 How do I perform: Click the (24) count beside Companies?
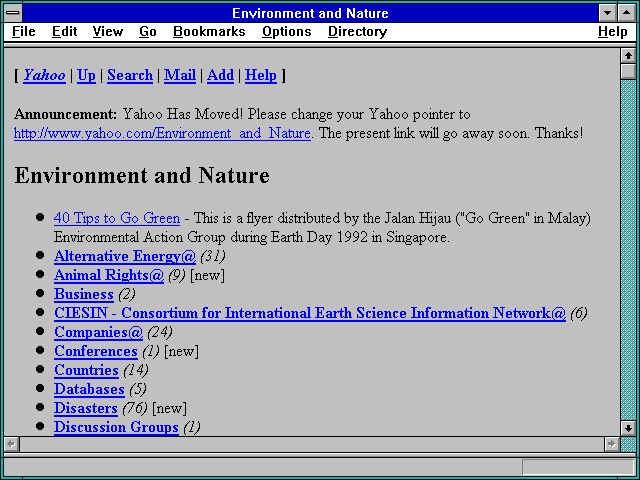(x=160, y=332)
